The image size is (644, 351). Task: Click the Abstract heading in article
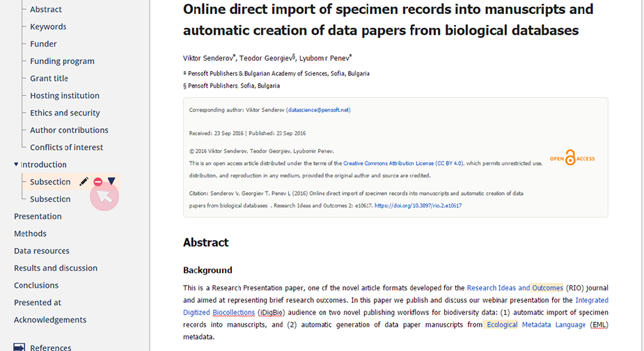coord(206,242)
